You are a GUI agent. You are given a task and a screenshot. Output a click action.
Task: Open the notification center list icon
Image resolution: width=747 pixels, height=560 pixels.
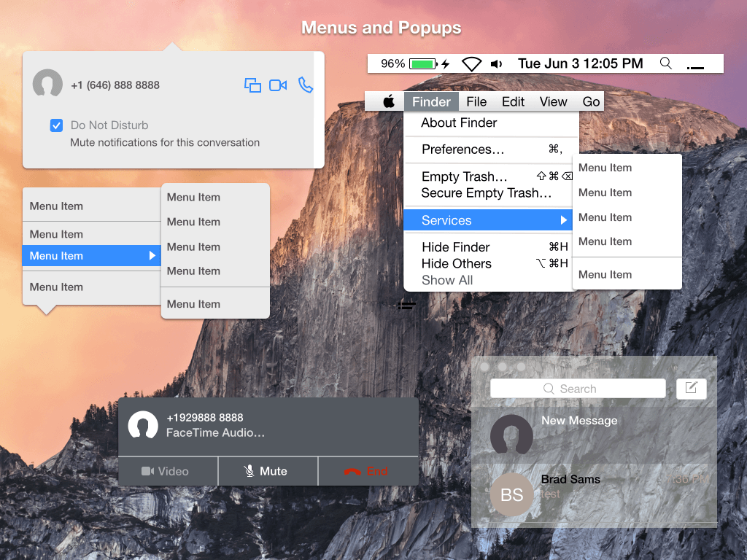point(695,68)
